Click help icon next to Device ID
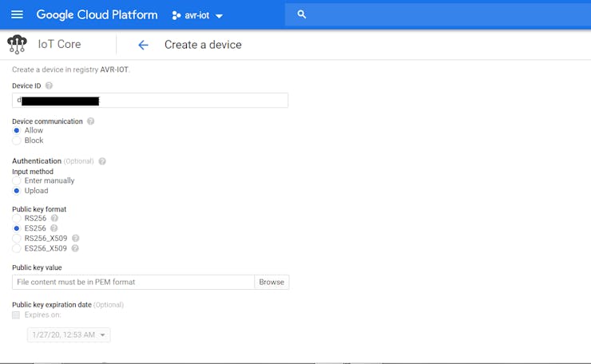The image size is (591, 364). pyautogui.click(x=49, y=85)
